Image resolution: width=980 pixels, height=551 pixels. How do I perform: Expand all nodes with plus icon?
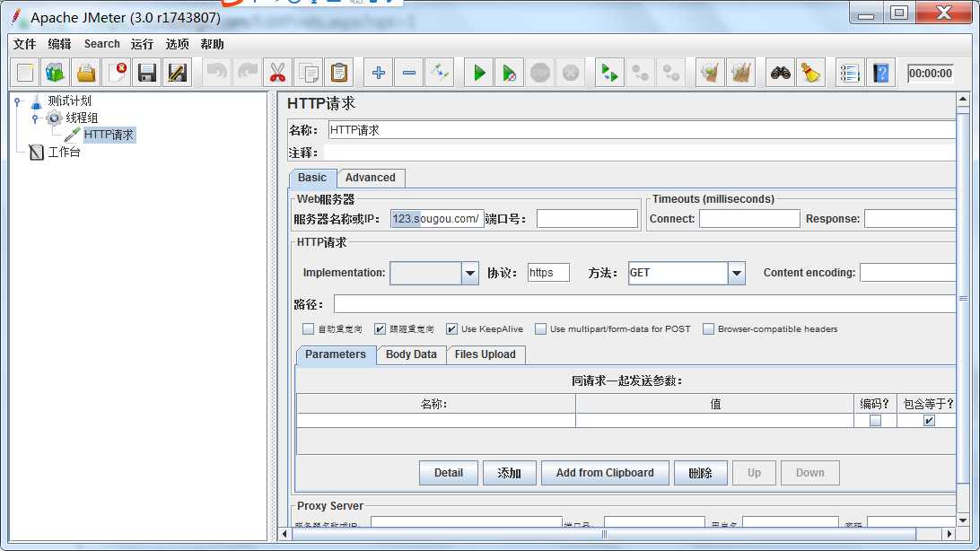tap(378, 73)
